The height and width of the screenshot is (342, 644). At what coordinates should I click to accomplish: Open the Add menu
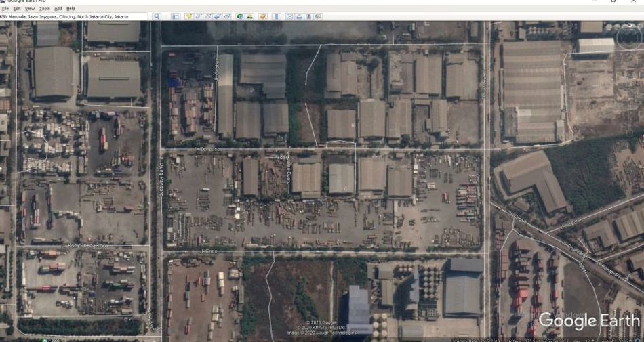point(58,9)
